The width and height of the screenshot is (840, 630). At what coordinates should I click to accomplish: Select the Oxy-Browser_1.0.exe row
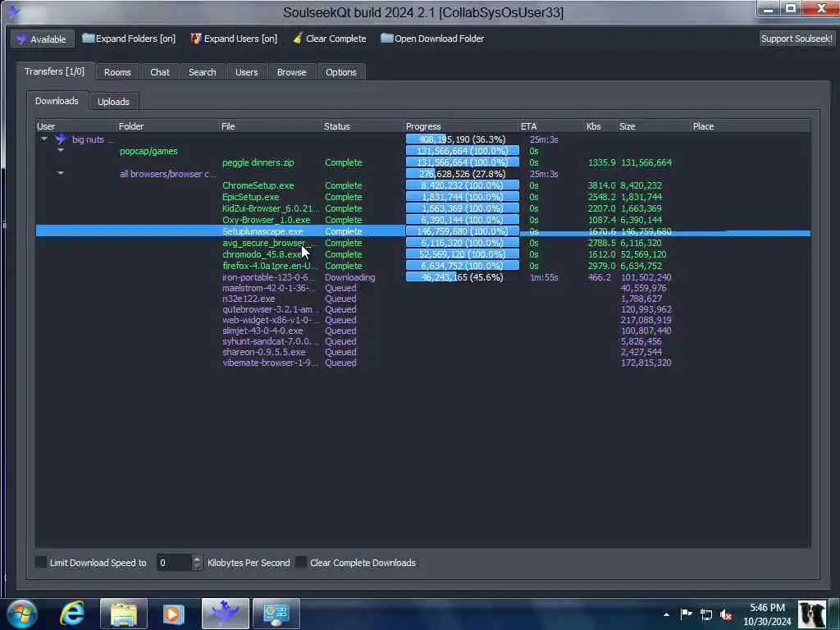(422, 220)
